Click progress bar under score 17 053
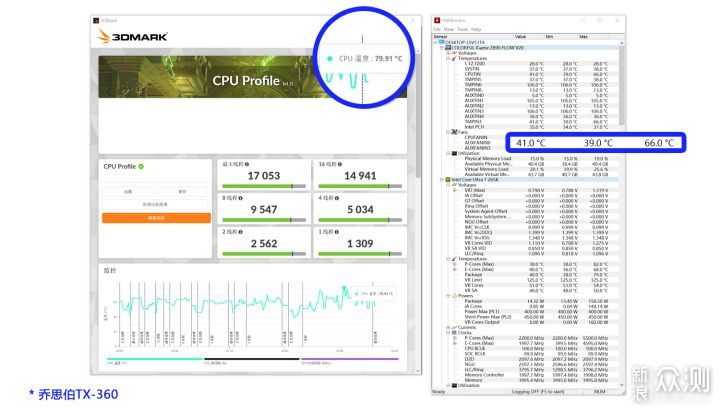The height and width of the screenshot is (411, 720). (x=264, y=186)
